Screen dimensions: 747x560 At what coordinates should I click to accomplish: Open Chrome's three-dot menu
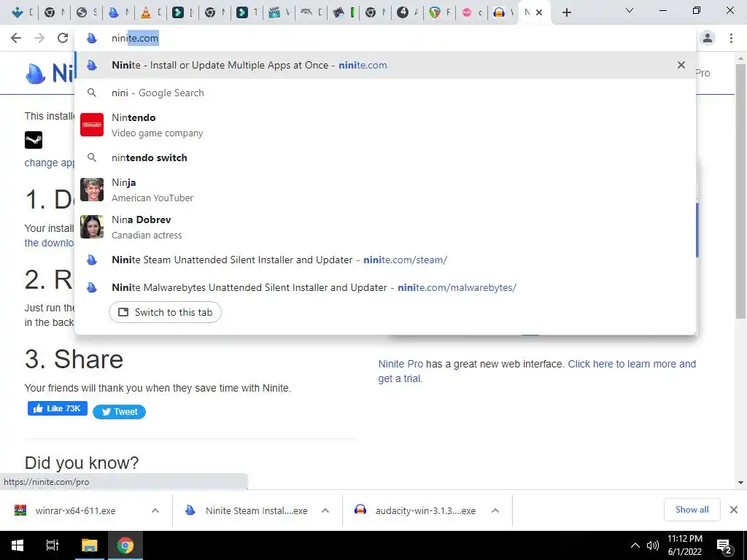pyautogui.click(x=731, y=38)
